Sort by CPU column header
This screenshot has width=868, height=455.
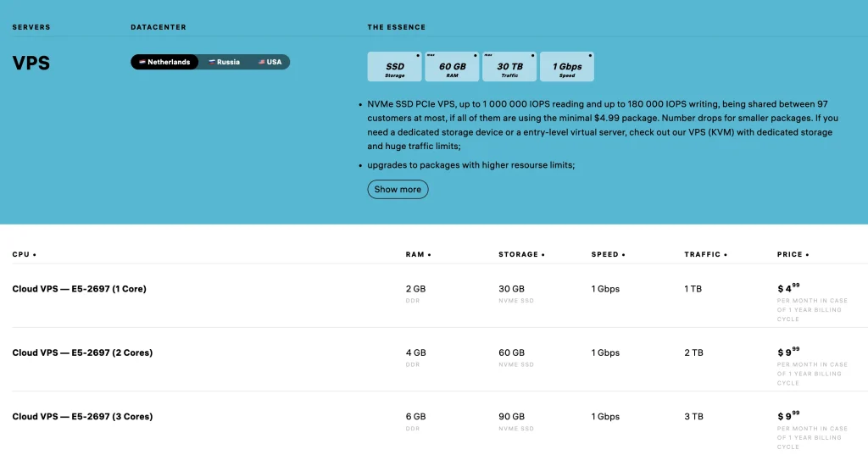click(24, 255)
